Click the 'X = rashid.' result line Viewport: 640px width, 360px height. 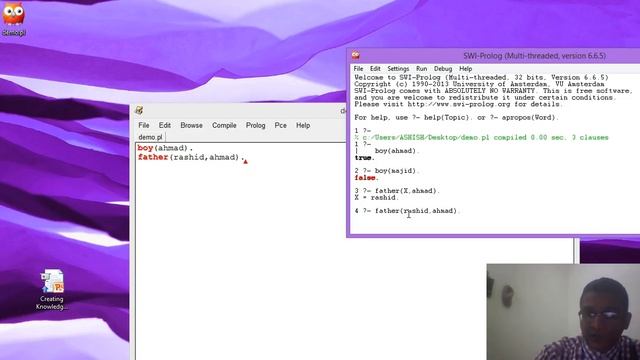click(x=376, y=198)
